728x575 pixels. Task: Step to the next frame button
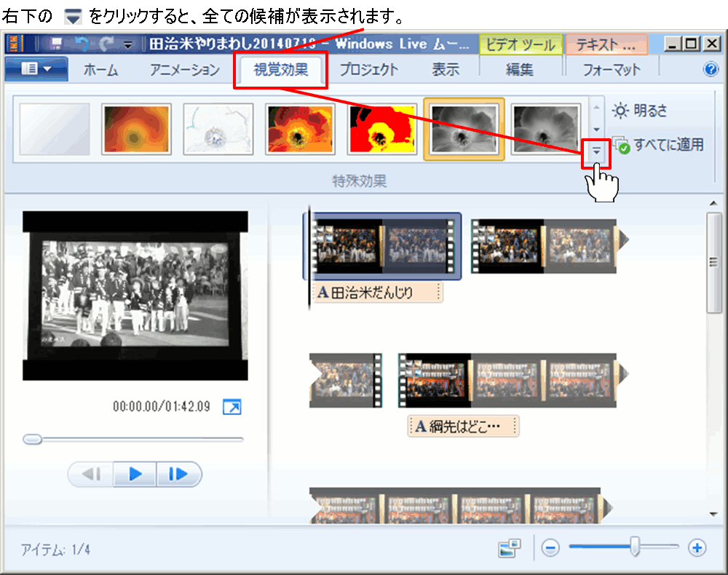pos(178,475)
